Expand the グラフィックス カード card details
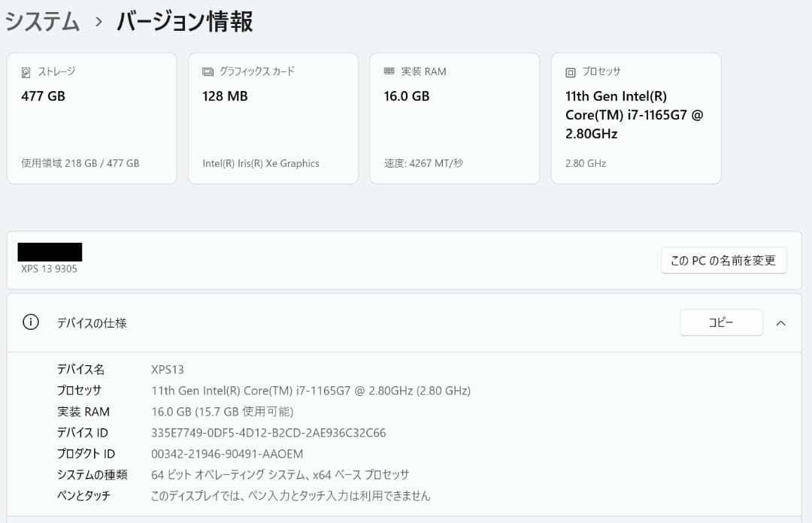812x523 pixels. 273,118
